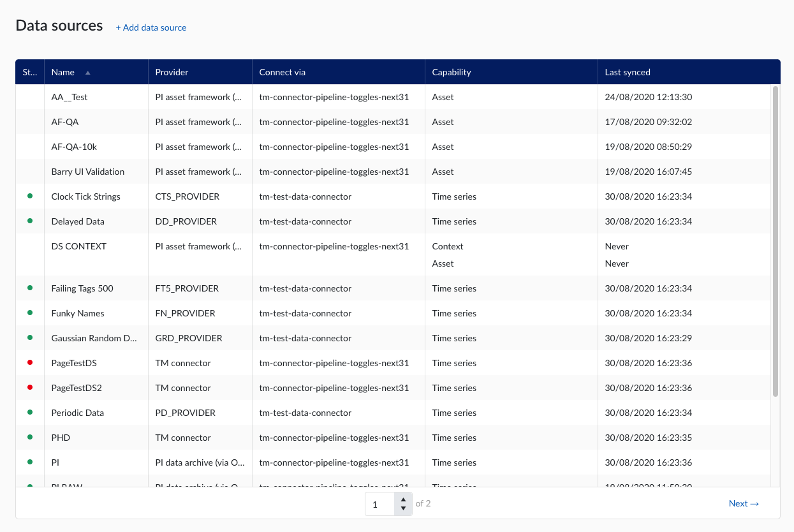Image resolution: width=794 pixels, height=532 pixels.
Task: Sort by Last synced column header
Action: tap(628, 72)
